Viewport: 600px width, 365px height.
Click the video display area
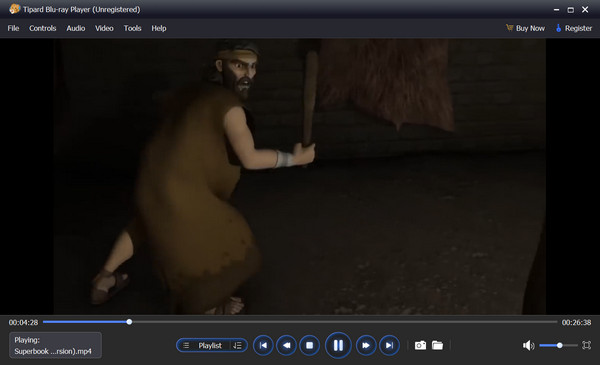pos(300,176)
